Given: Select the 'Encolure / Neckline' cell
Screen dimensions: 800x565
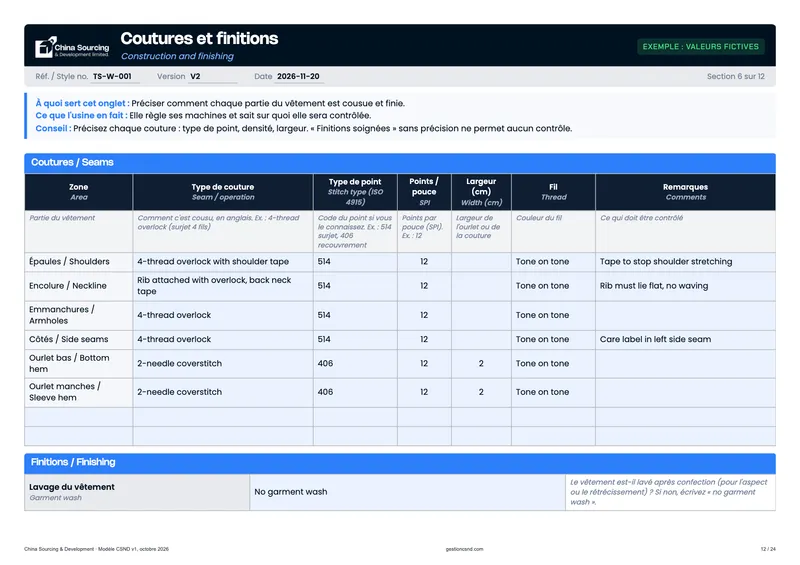Looking at the screenshot, I should 79,286.
